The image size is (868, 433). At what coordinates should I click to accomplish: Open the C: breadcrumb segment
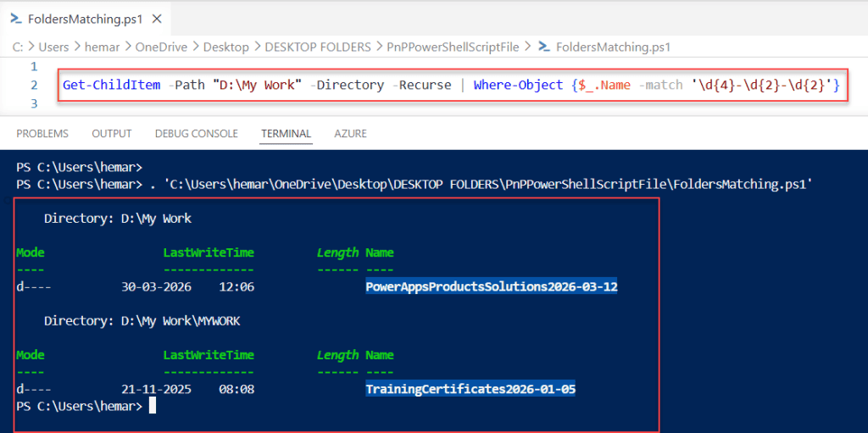pyautogui.click(x=17, y=47)
